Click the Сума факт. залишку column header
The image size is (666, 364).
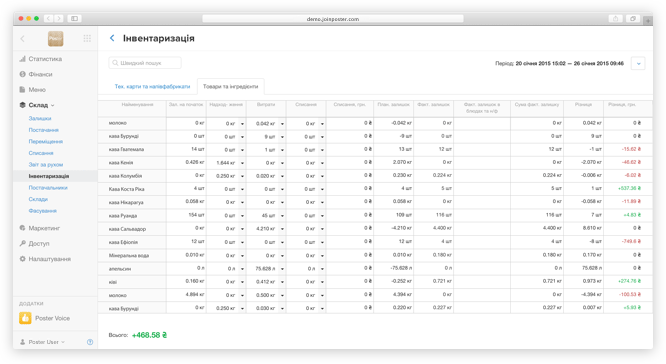(x=537, y=104)
